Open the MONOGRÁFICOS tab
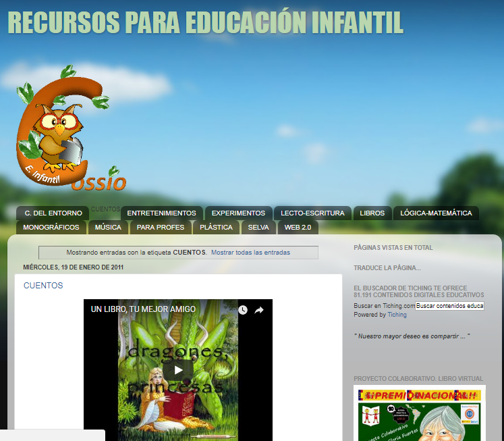This screenshot has width=504, height=441. pos(51,228)
